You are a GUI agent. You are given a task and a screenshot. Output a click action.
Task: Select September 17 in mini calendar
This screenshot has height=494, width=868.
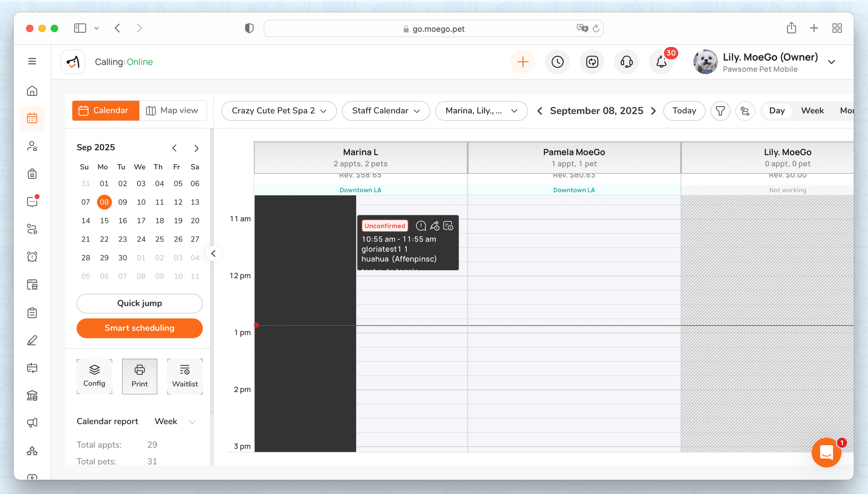(x=141, y=221)
